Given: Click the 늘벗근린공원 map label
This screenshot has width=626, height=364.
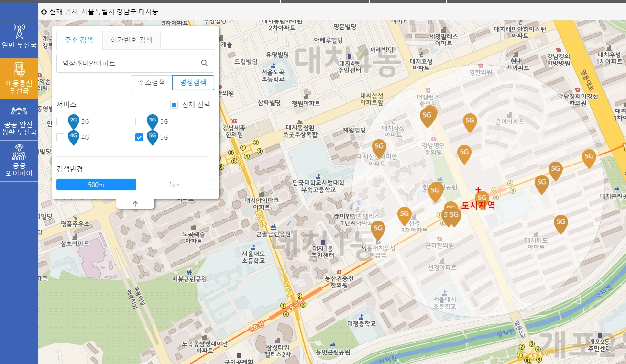Looking at the screenshot, I should pyautogui.click(x=333, y=353).
